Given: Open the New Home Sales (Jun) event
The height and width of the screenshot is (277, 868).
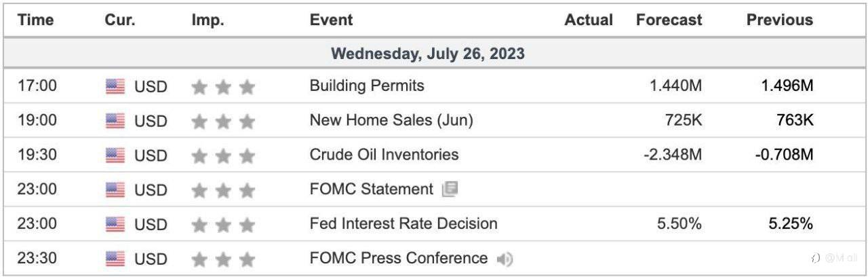Looking at the screenshot, I should coord(391,120).
